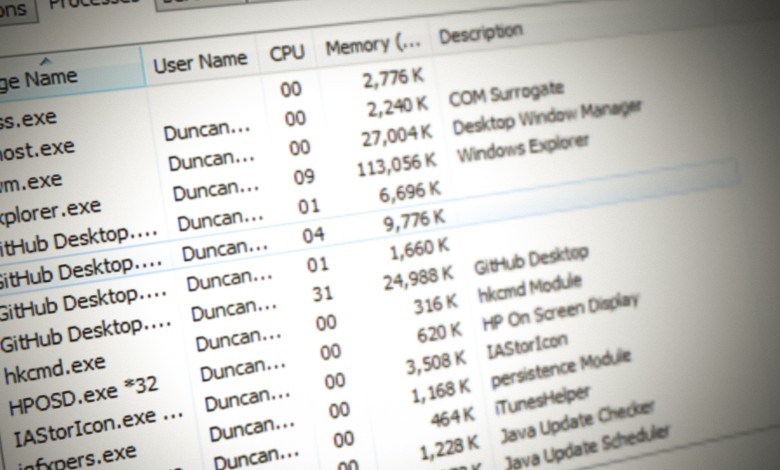
Task: Select GitHub Desktop process using 24,988 K
Action: [x=86, y=335]
